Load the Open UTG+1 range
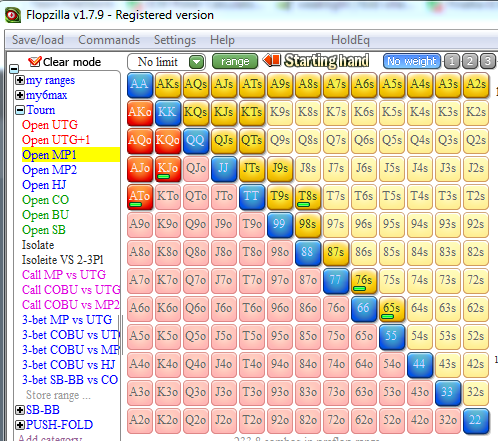The image size is (498, 441). tap(56, 140)
